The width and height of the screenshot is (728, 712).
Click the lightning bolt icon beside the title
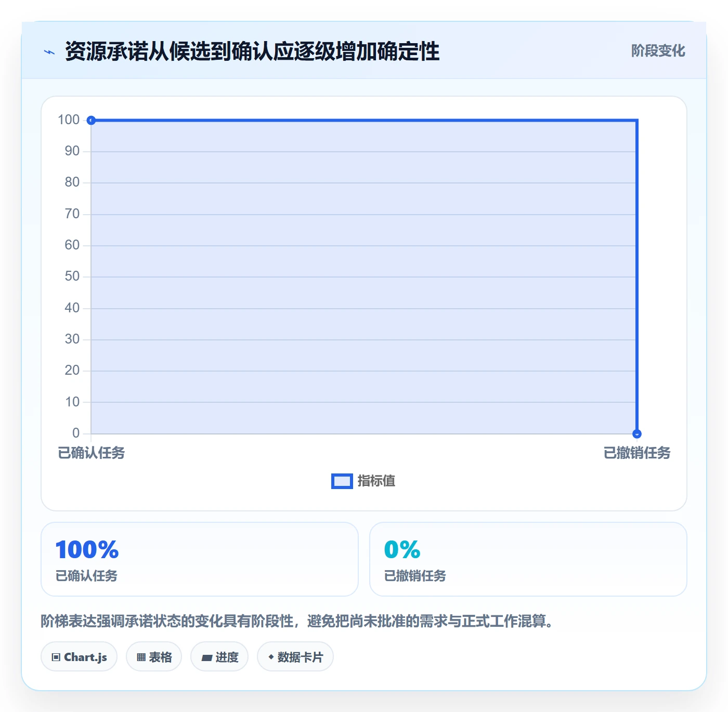[x=49, y=52]
